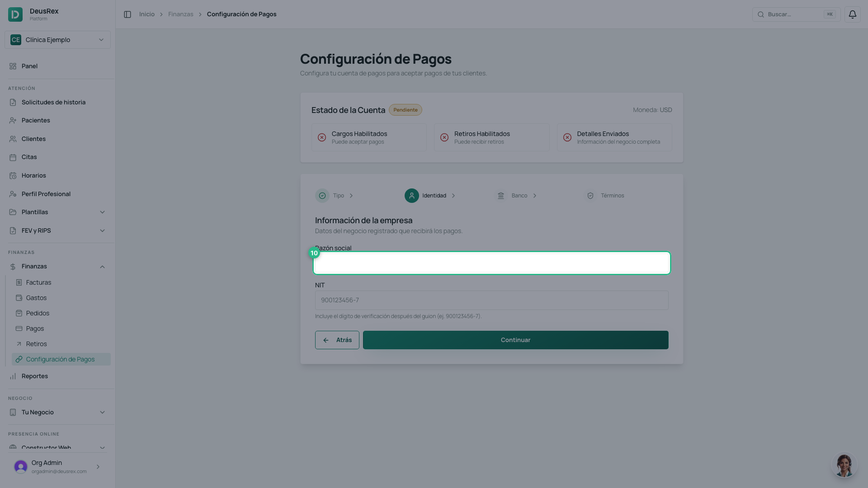Viewport: 868px width, 488px height.
Task: Expand the Tu Negocio section
Action: pyautogui.click(x=57, y=413)
